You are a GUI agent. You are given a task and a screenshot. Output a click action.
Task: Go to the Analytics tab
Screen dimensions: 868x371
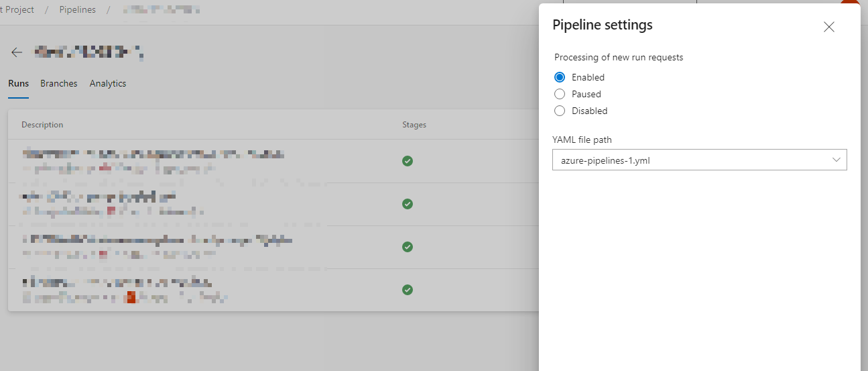(108, 84)
